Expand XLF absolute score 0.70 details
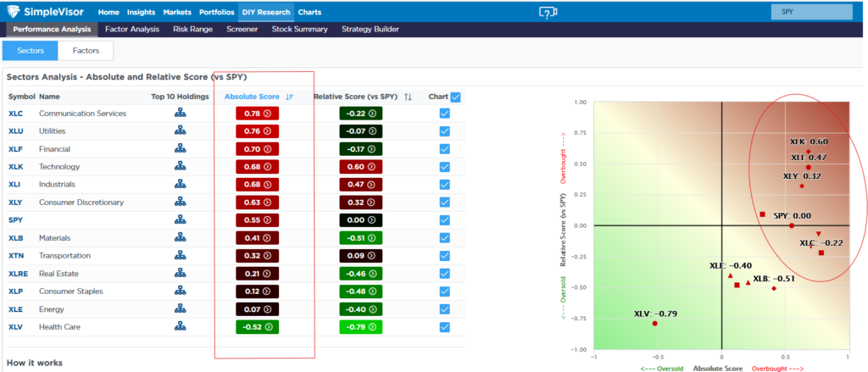Image resolution: width=868 pixels, height=372 pixels. click(258, 149)
